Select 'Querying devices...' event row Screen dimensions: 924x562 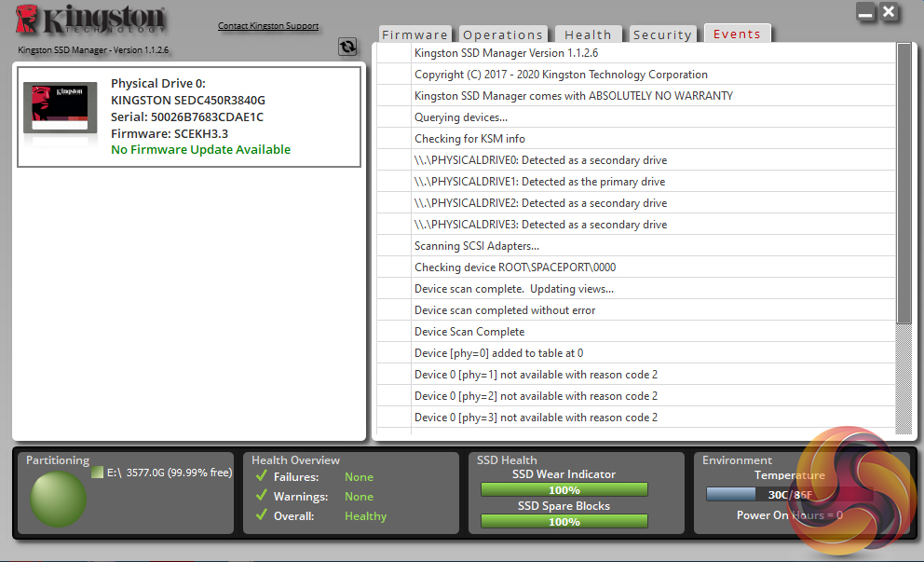(x=636, y=117)
